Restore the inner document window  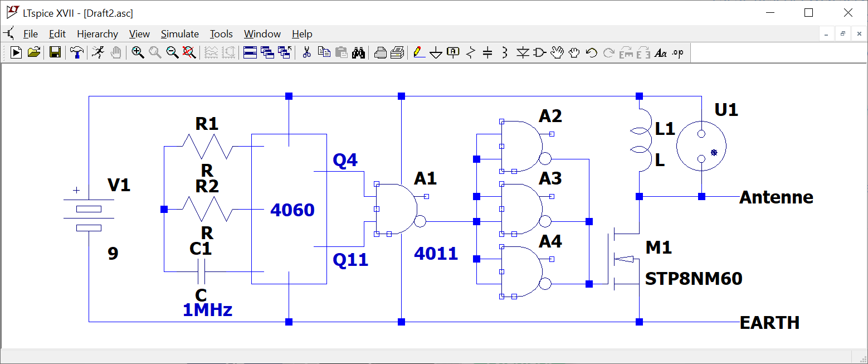click(x=843, y=34)
